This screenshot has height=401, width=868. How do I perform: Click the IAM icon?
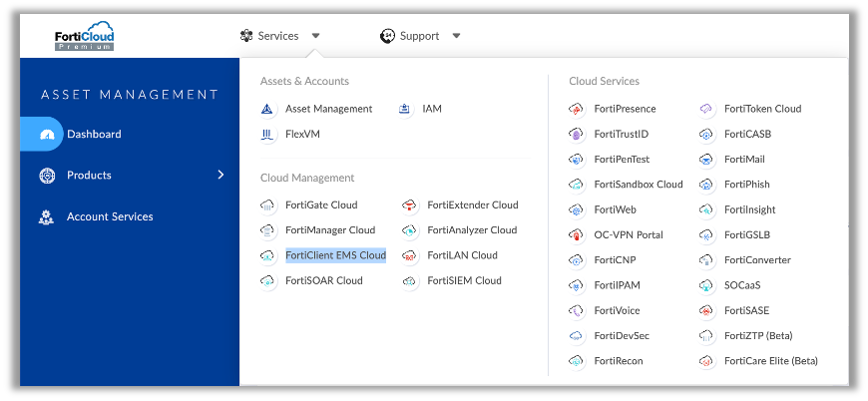pos(404,109)
